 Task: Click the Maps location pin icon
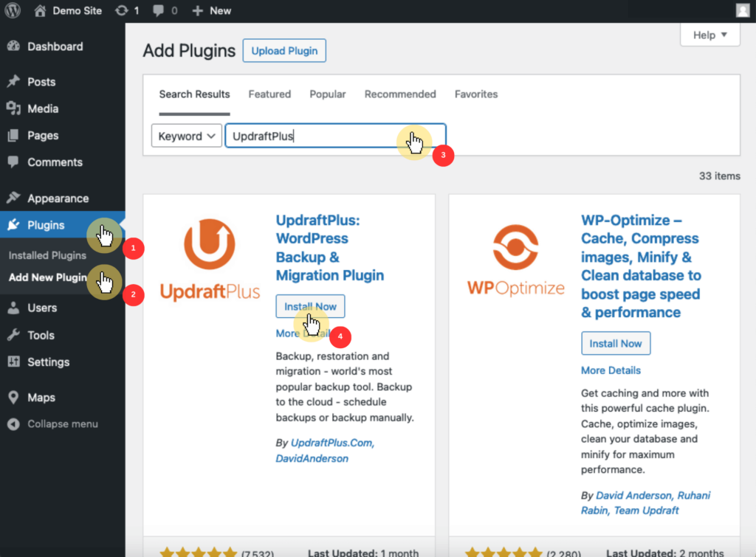(x=13, y=397)
